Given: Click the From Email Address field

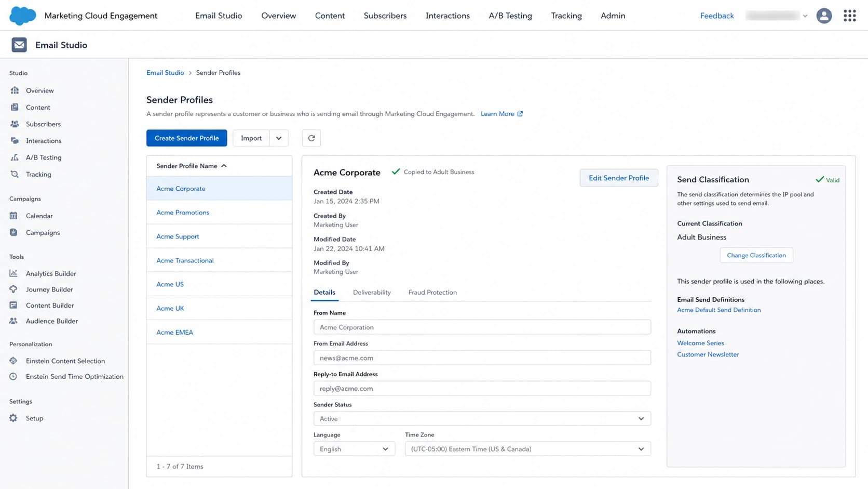Looking at the screenshot, I should click(482, 358).
